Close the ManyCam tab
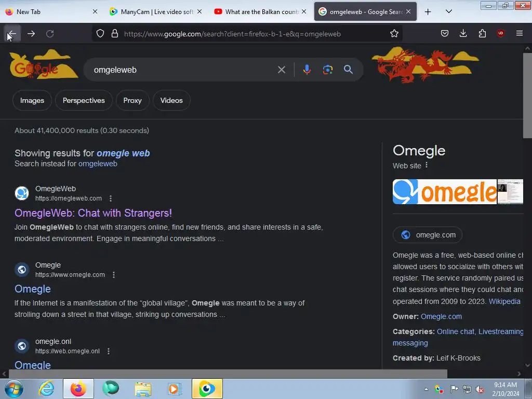This screenshot has height=399, width=532. point(199,12)
